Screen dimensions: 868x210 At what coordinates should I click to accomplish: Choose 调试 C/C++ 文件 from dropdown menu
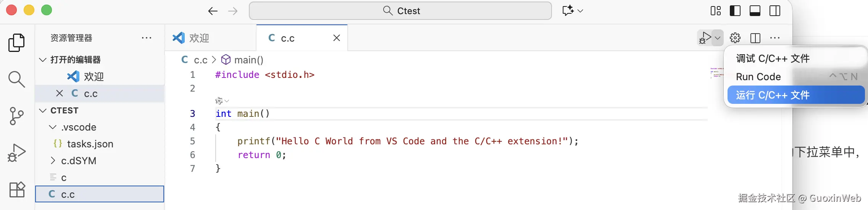(773, 58)
